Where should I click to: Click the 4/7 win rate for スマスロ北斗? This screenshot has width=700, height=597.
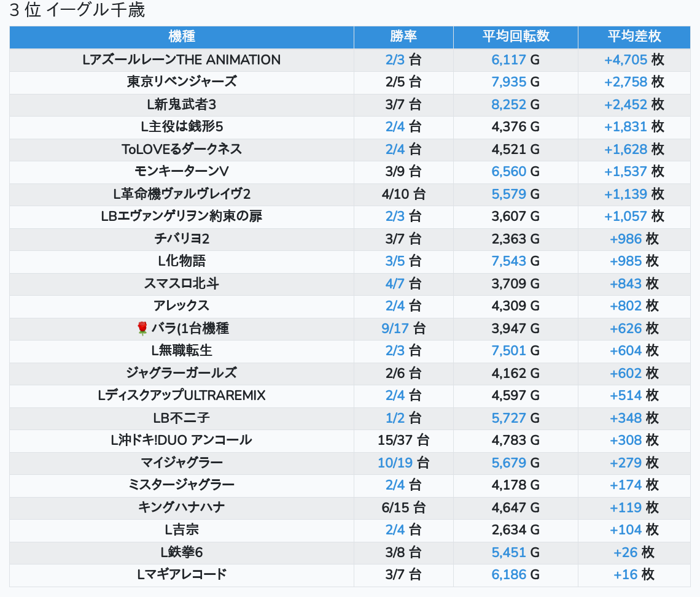(x=395, y=284)
